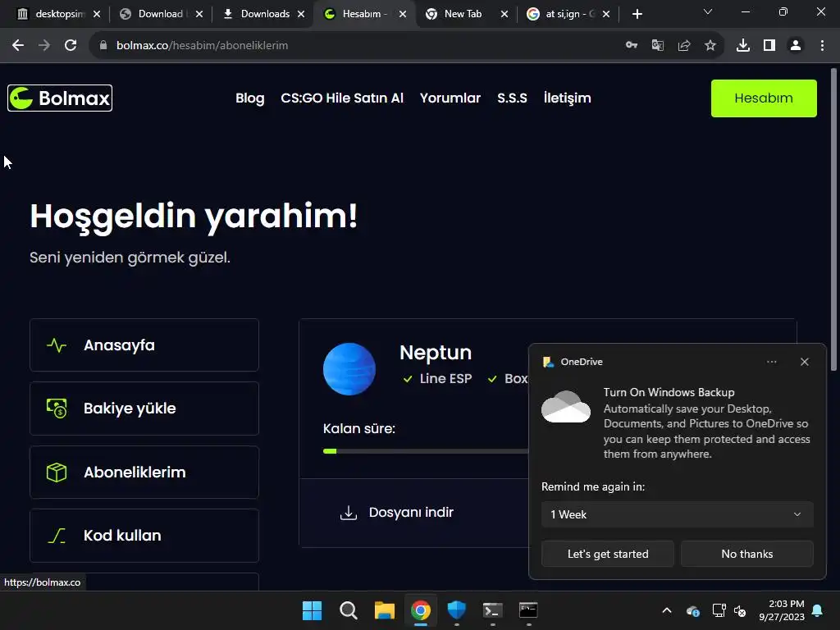The image size is (840, 630).
Task: Go to Yorumlar page
Action: pos(450,98)
